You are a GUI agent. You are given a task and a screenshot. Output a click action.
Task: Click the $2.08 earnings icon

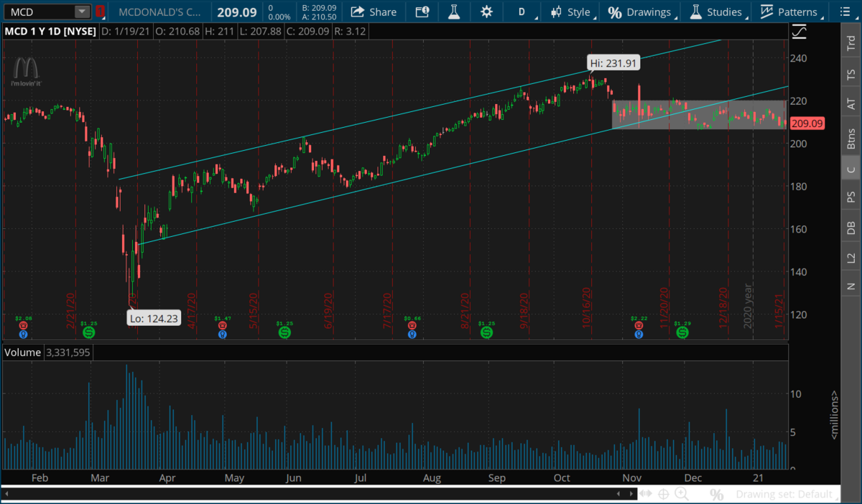(24, 327)
